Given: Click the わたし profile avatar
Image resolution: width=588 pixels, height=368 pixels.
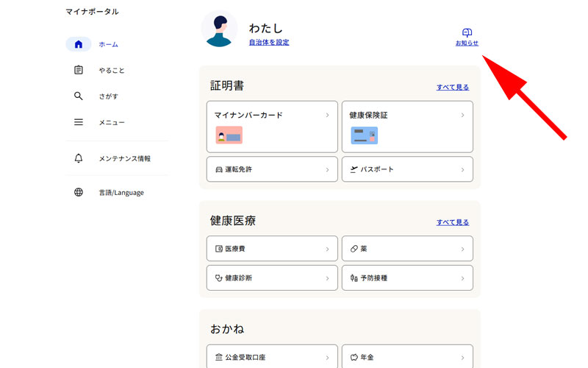Looking at the screenshot, I should (x=219, y=29).
